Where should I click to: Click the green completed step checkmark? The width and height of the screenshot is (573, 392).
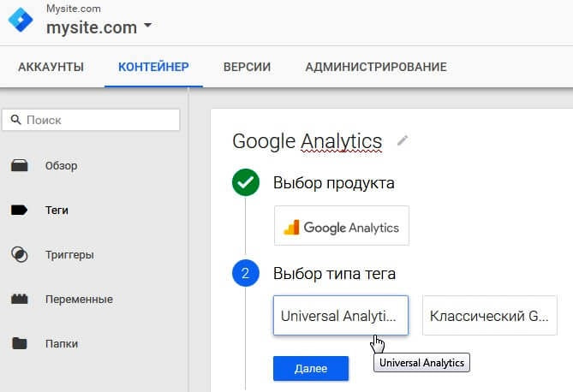coord(245,182)
